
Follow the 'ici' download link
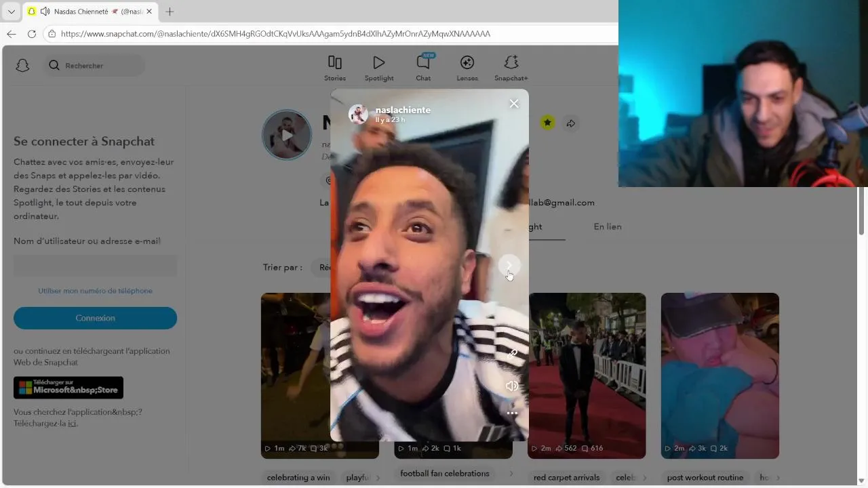point(72,424)
